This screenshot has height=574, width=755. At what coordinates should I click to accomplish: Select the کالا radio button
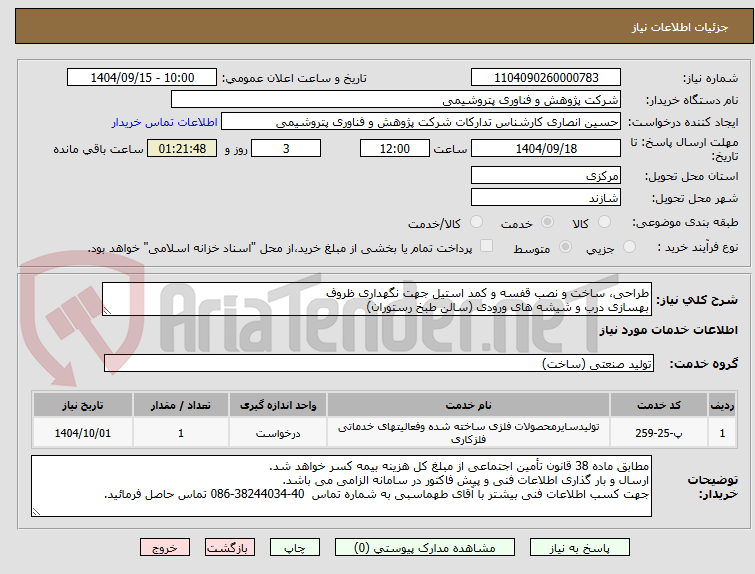click(604, 222)
